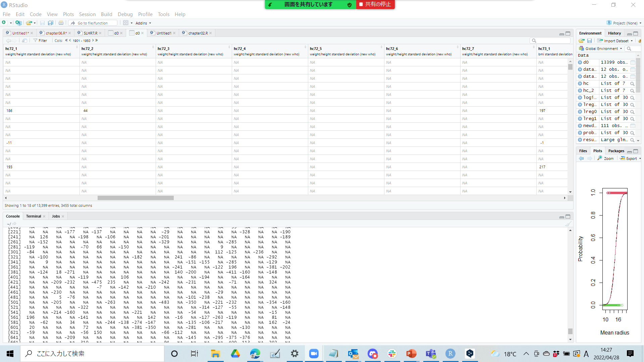Viewport: 644px width, 362px height.
Task: Click the Open file folder icon
Action: pos(29,23)
